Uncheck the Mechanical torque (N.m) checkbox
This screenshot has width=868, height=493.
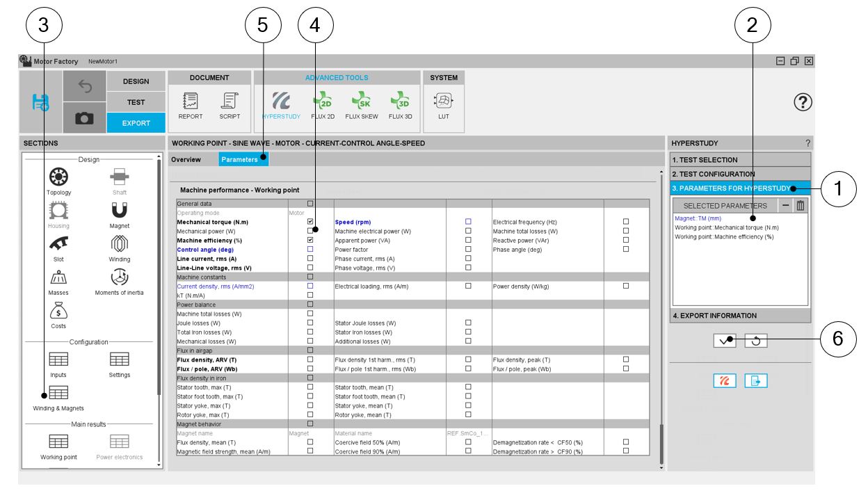(310, 222)
